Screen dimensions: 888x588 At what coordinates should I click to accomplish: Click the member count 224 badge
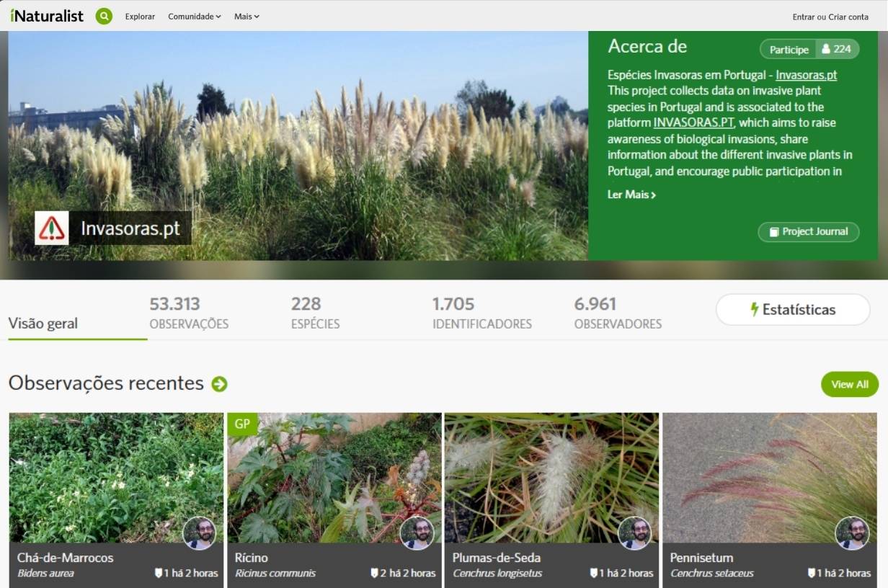coord(837,49)
